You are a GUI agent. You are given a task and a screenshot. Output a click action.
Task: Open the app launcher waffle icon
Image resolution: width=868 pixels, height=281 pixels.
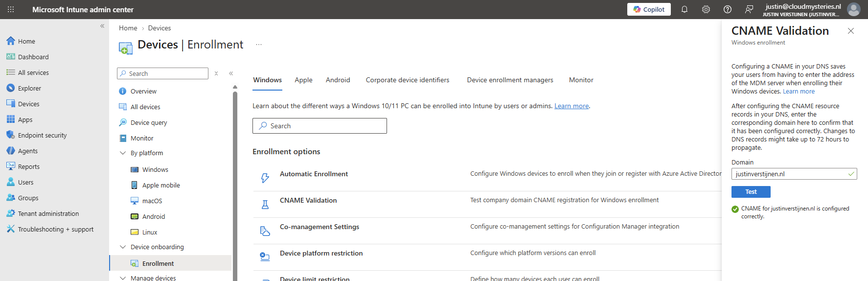pyautogui.click(x=11, y=9)
